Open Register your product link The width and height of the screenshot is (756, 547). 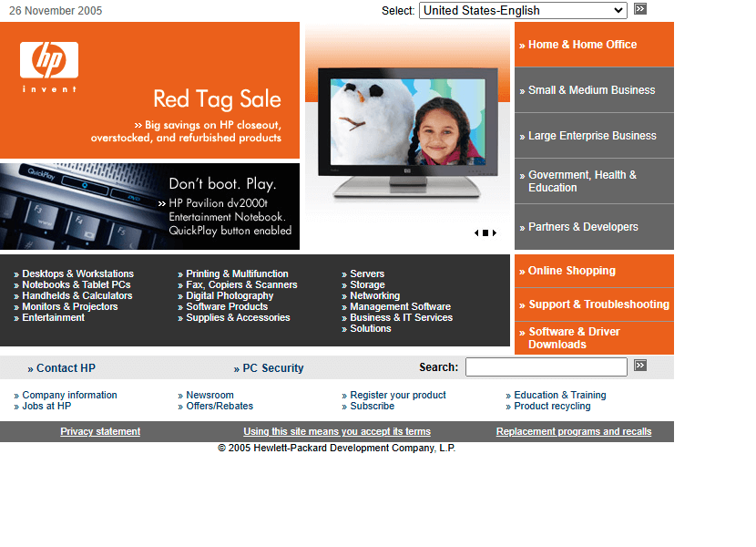click(398, 395)
